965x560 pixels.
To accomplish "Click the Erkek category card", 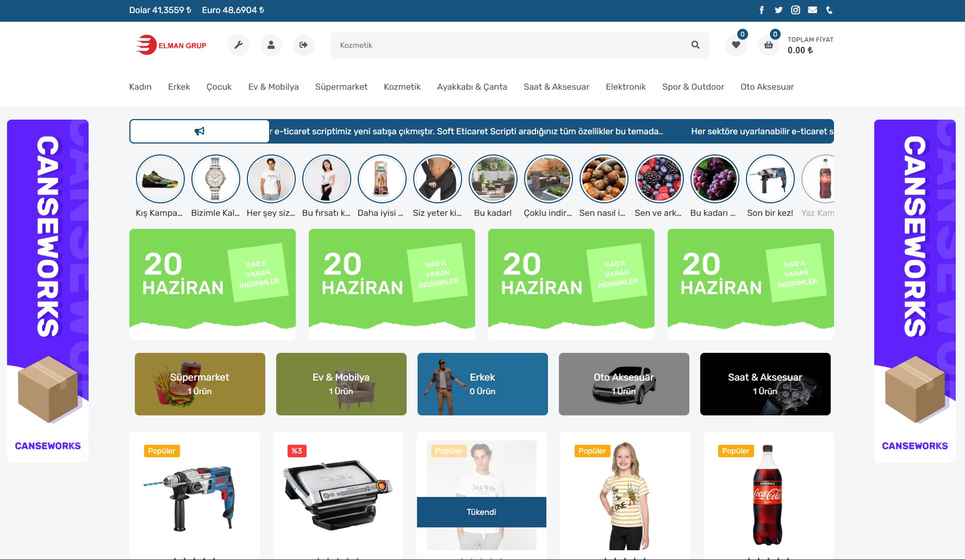I will pos(482,384).
